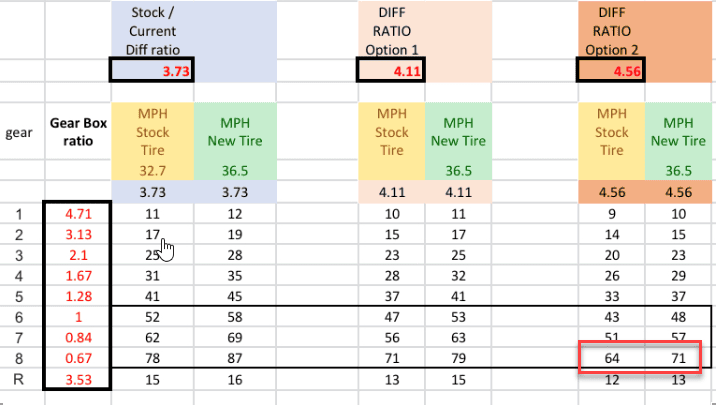718x405 pixels.
Task: Select highlighted cell with value 64
Action: [x=612, y=358]
